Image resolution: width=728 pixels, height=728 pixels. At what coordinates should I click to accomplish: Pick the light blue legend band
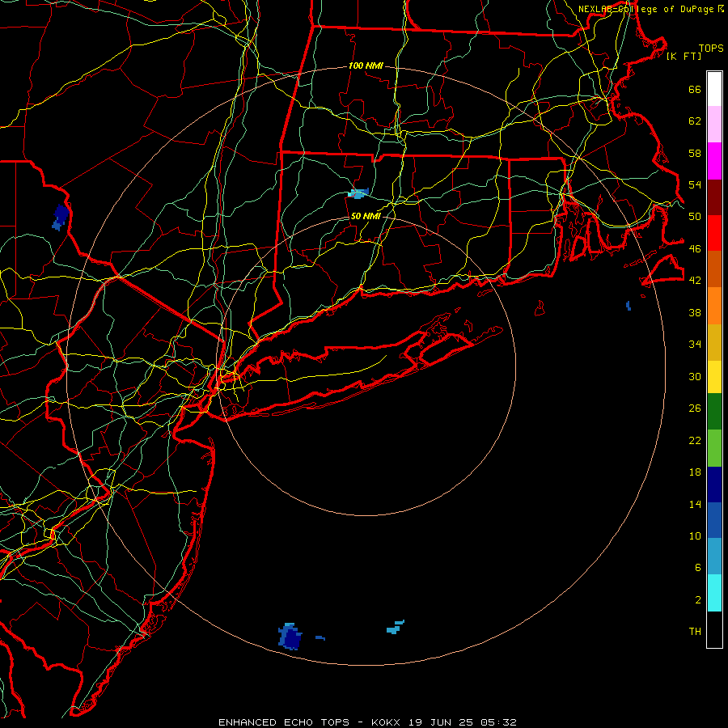(x=714, y=557)
